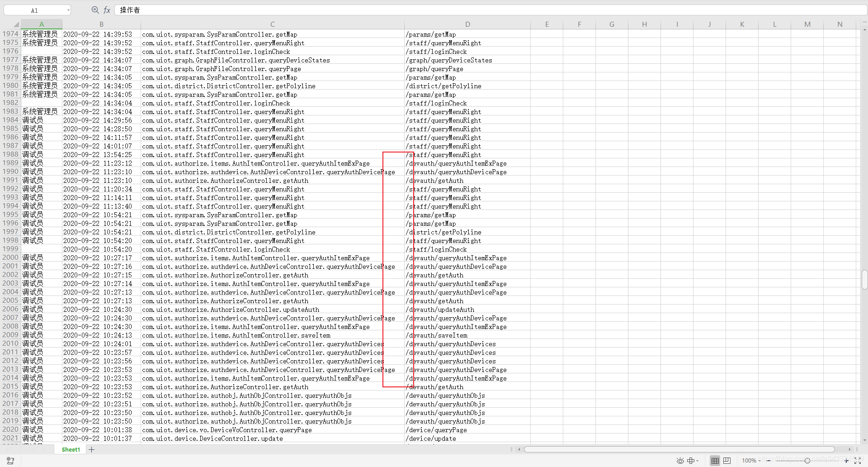Viewport: 868px width, 467px height.
Task: Click timestamp 2020-09-22 11:20:34
Action: 101,189
